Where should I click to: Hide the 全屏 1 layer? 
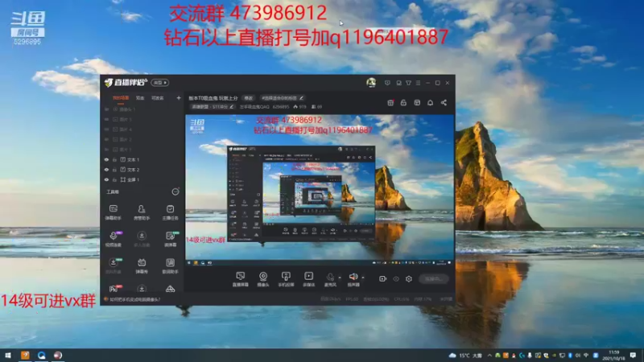pyautogui.click(x=106, y=179)
